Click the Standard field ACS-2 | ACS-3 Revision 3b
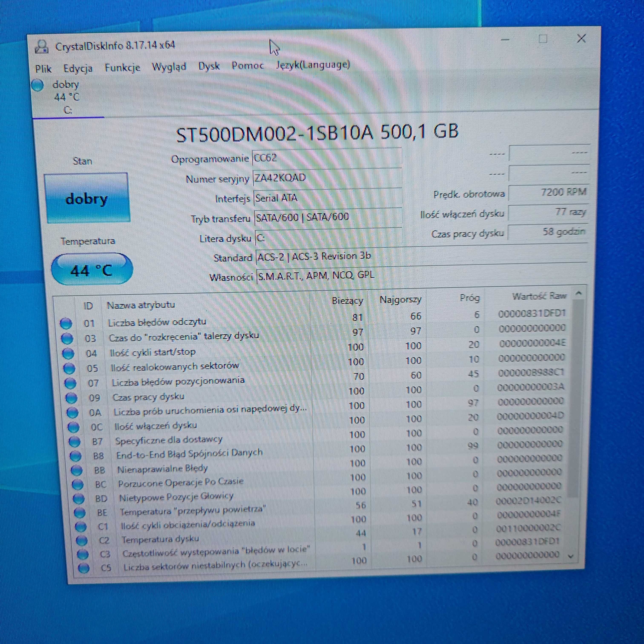The width and height of the screenshot is (644, 644). pos(422,255)
